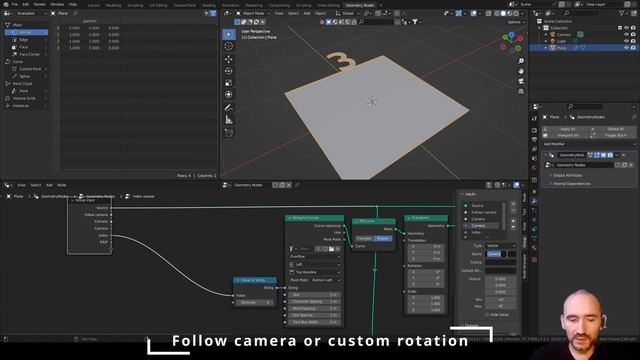Expand the Internal Dependencies panel
Image resolution: width=640 pixels, height=360 pixels.
(x=571, y=184)
